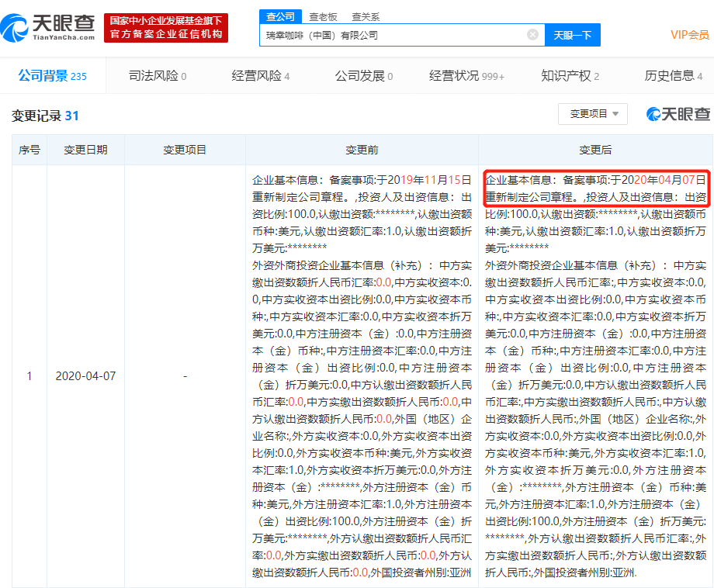This screenshot has width=714, height=588.
Task: Select the 查公司 search tab
Action: (279, 16)
